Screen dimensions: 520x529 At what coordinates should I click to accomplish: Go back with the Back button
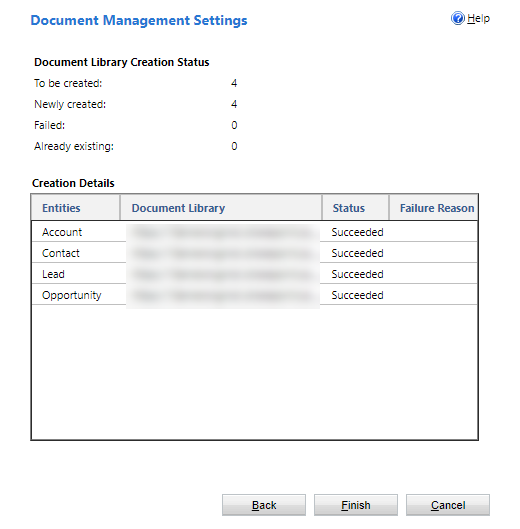point(264,505)
